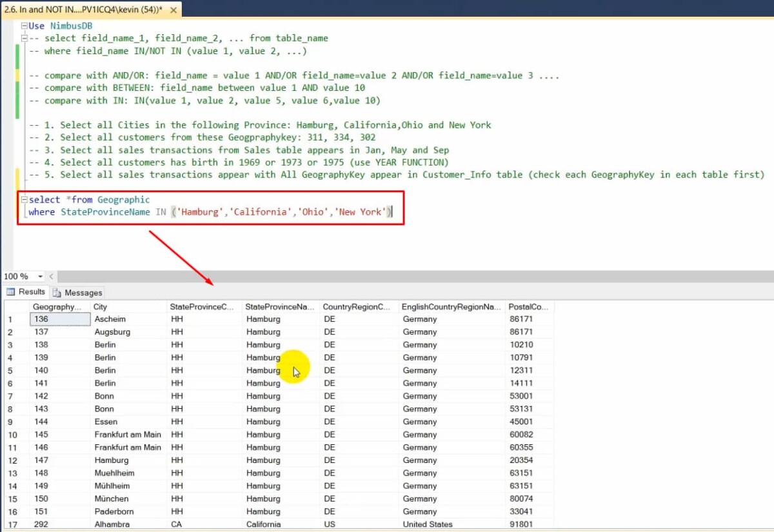Click the California cell in row 17

coord(263,524)
